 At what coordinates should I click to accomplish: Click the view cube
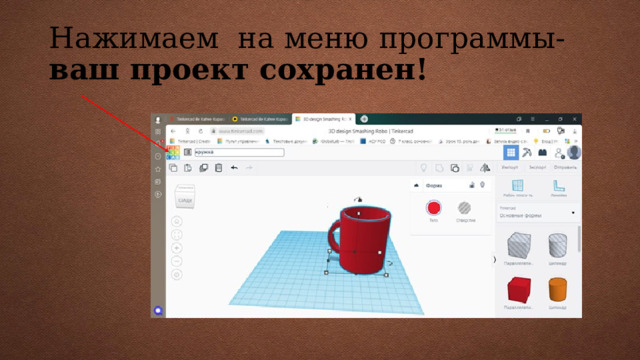(185, 196)
